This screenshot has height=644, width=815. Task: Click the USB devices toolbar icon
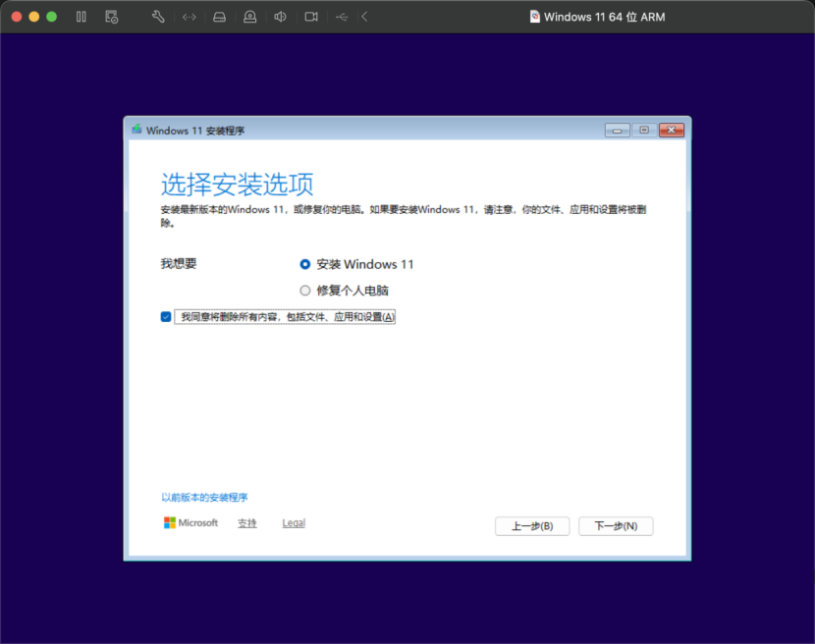[x=342, y=17]
